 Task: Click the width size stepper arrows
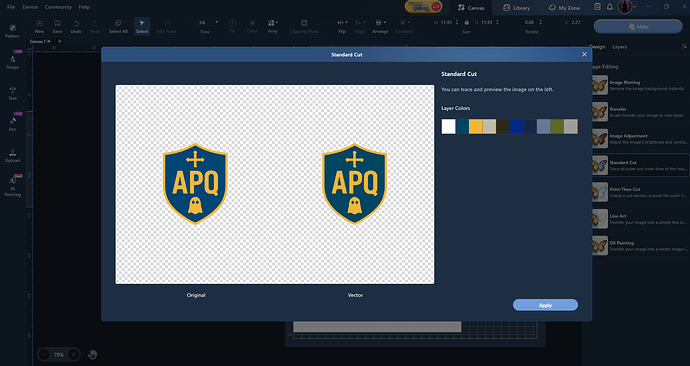(x=457, y=22)
